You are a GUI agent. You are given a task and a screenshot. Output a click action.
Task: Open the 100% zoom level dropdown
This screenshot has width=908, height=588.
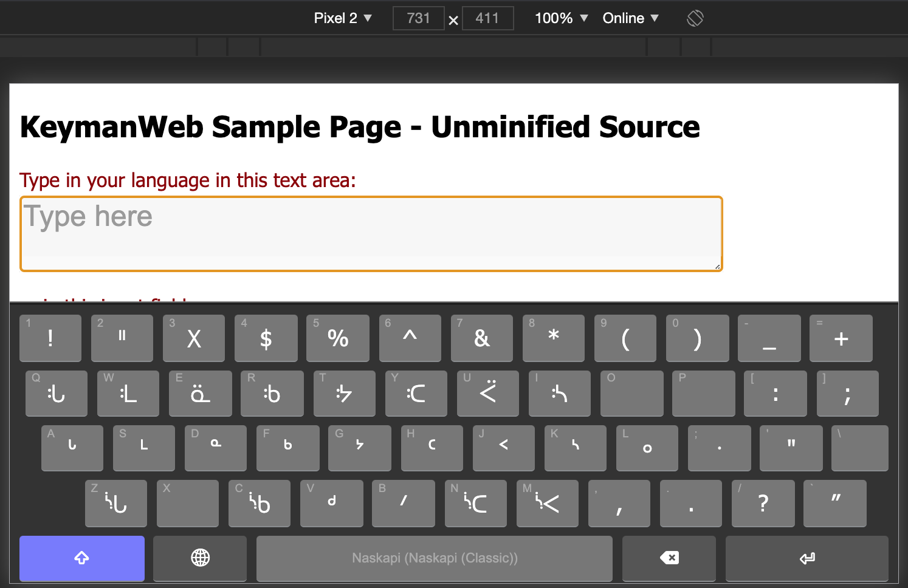(x=560, y=18)
